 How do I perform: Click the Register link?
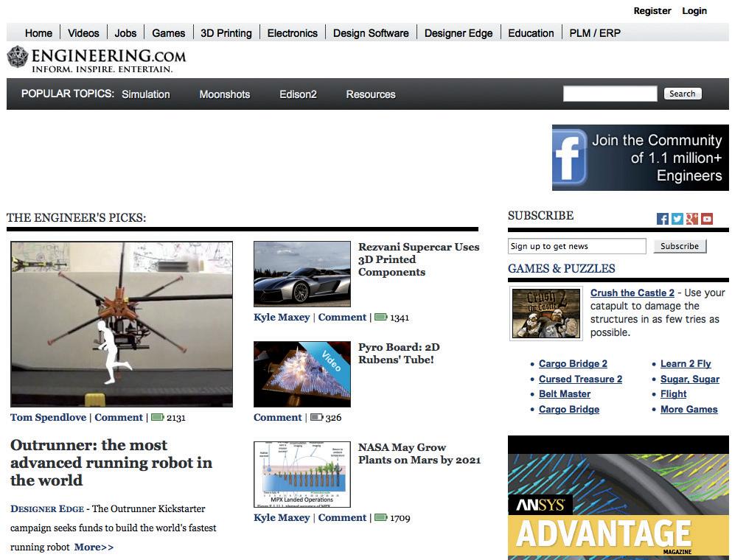(x=652, y=11)
